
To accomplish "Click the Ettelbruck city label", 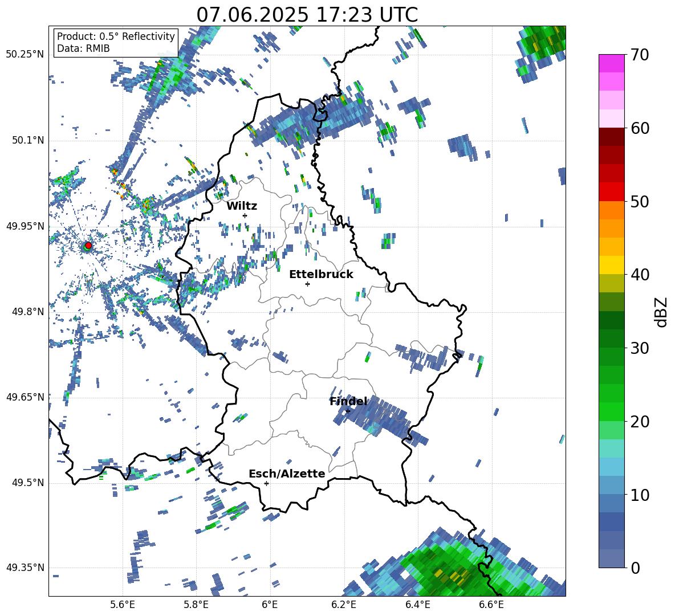I will (321, 275).
